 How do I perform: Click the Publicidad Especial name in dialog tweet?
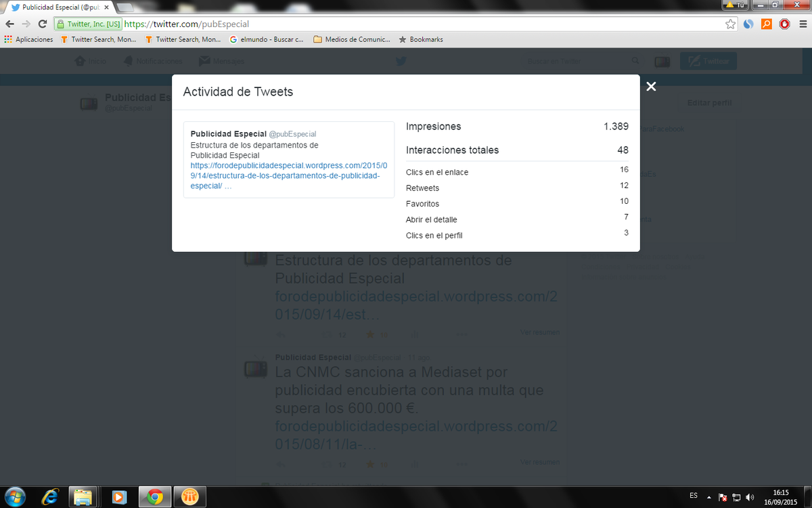pos(228,134)
